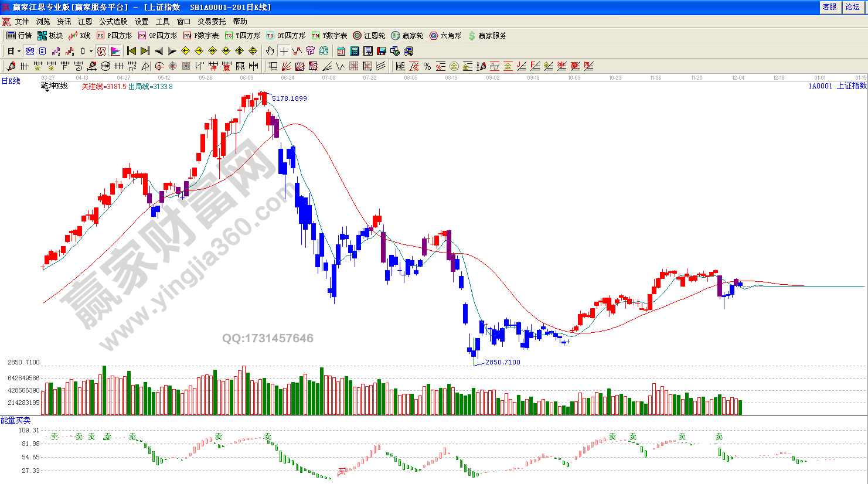Jump to first bar with skip-back arrow
This screenshot has width=868, height=484.
(132, 51)
